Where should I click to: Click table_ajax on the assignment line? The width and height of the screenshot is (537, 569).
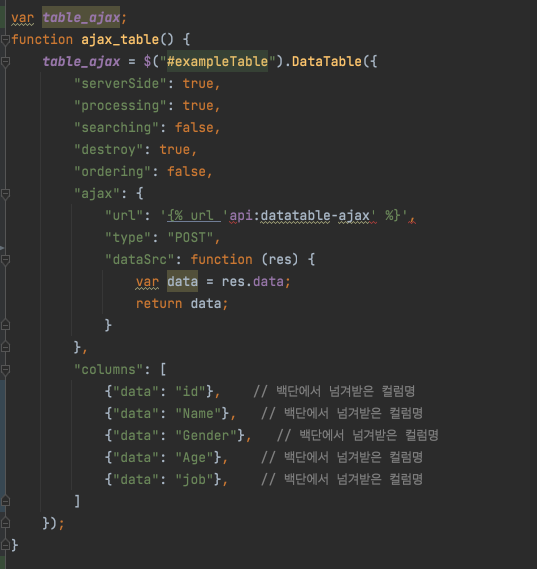(81, 61)
